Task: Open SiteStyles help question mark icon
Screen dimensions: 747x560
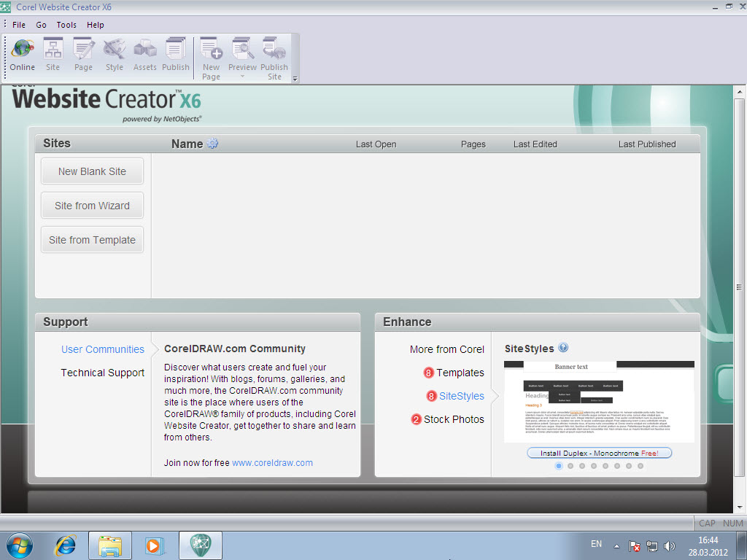Action: click(x=563, y=349)
